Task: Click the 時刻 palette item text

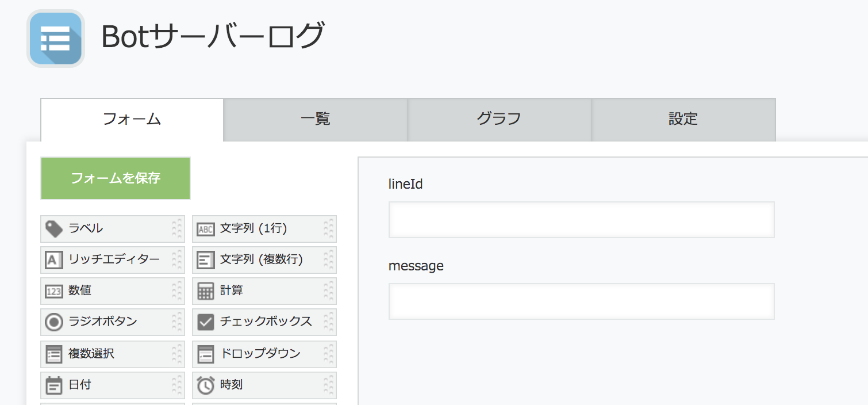Action: (x=232, y=384)
